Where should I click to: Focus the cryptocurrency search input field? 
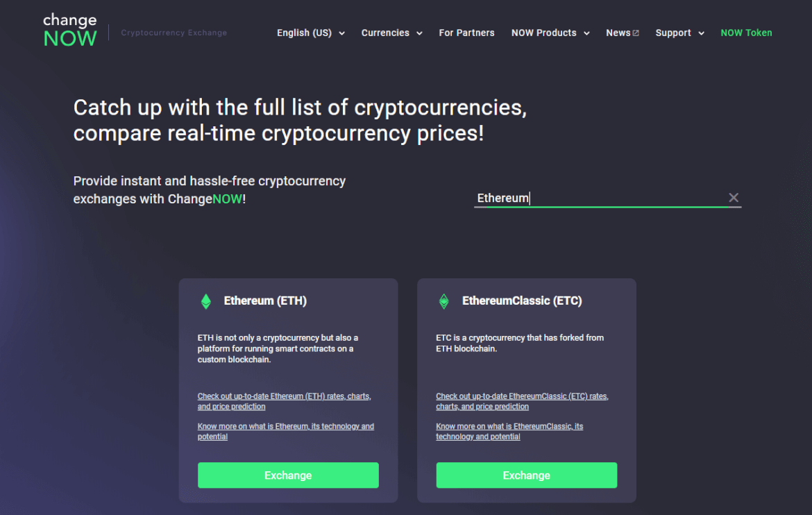597,198
